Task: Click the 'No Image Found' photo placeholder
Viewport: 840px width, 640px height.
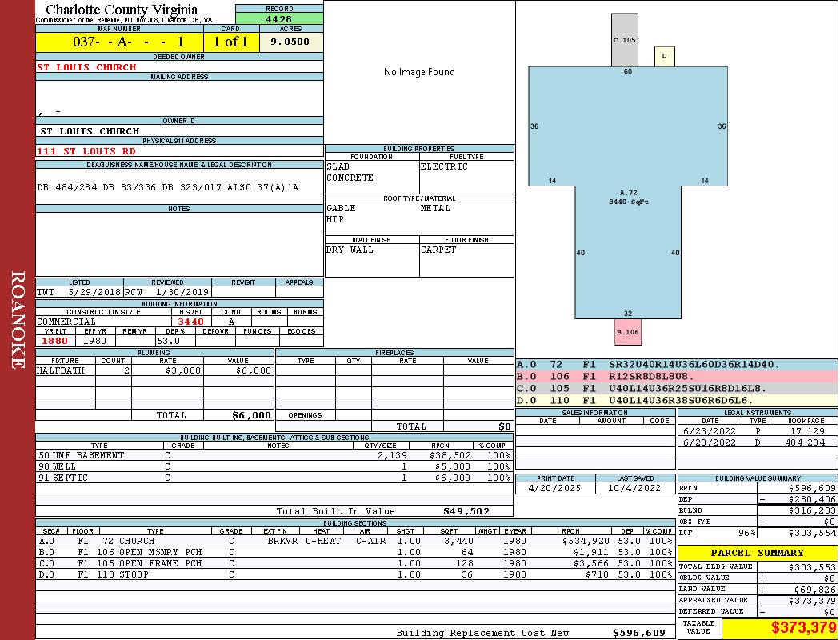Action: point(419,72)
